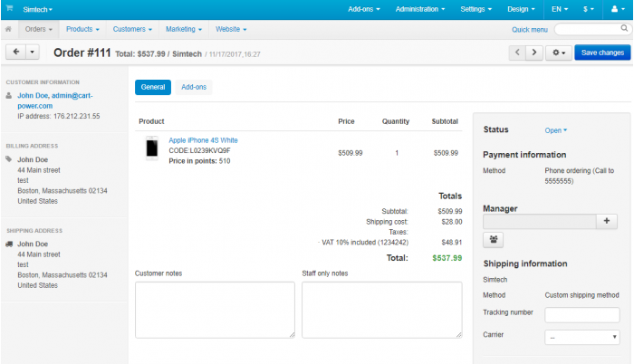Image resolution: width=634 pixels, height=364 pixels.
Task: Change the order status Open dropdown
Action: [x=555, y=130]
